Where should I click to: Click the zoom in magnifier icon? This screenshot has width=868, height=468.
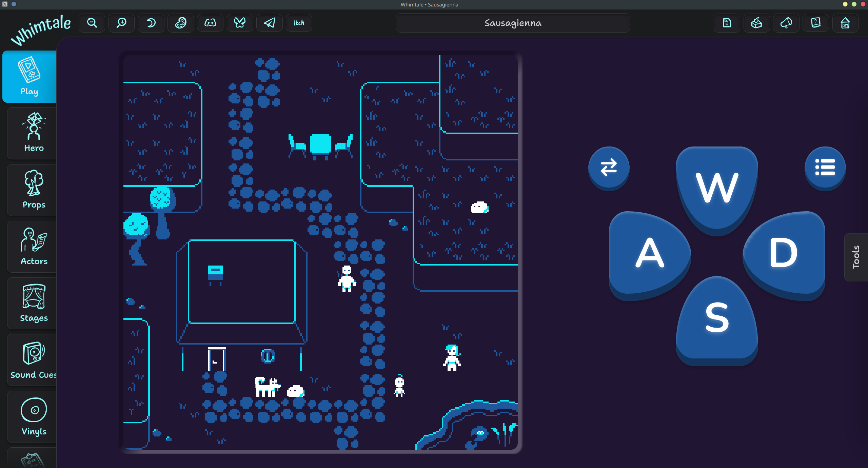tap(121, 23)
